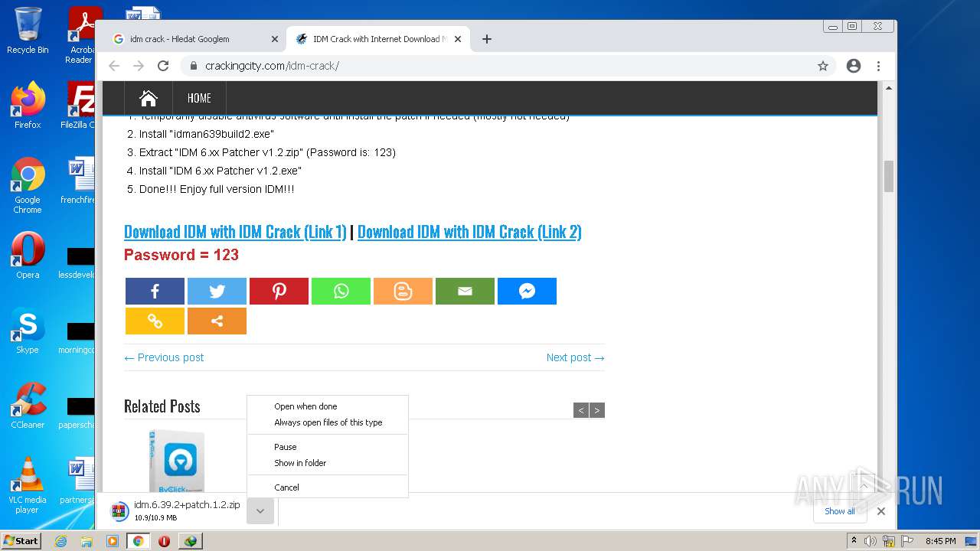
Task: Share the post by Email
Action: point(465,291)
